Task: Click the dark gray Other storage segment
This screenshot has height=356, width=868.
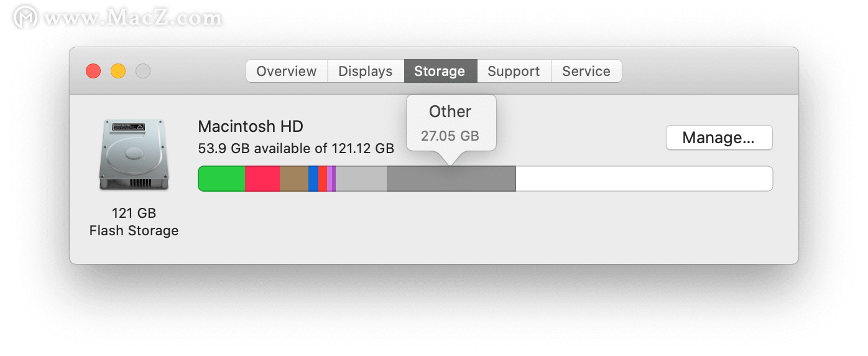Action: [451, 179]
